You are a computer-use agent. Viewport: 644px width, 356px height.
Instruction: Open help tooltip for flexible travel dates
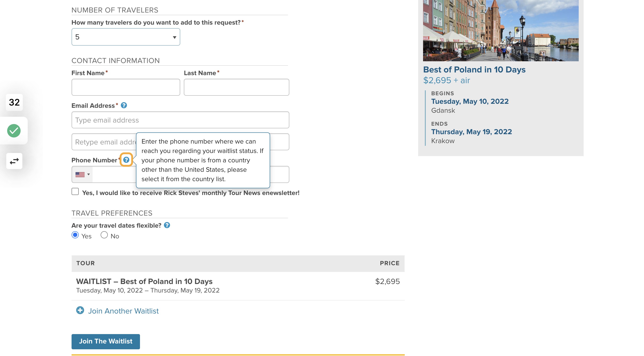point(167,225)
